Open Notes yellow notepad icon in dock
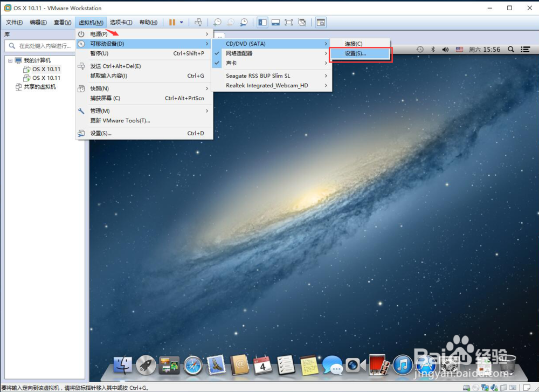Screen dimensions: 539x392 coord(309,365)
